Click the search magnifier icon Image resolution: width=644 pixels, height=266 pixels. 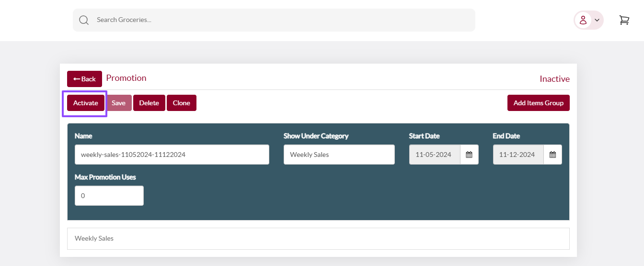[x=84, y=20]
